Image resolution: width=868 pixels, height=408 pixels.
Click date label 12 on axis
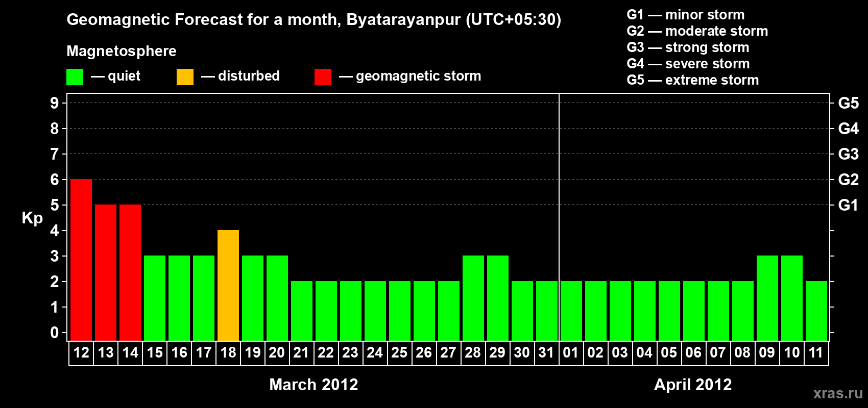[81, 352]
